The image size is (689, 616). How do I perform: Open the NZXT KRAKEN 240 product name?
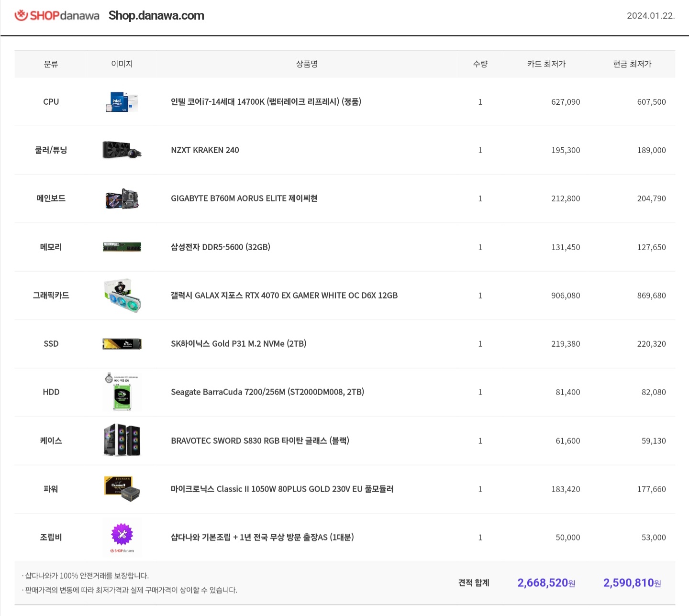[x=205, y=150]
